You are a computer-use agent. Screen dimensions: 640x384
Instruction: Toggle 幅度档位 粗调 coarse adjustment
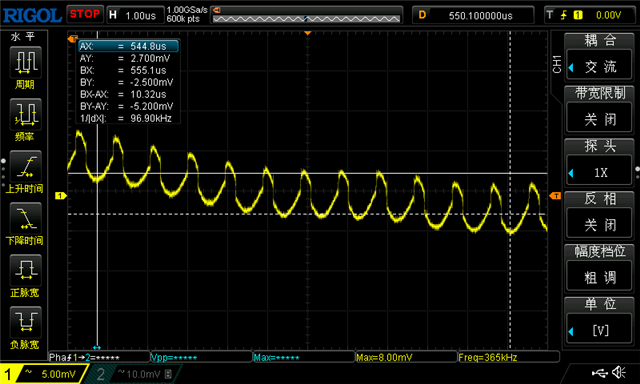pos(599,277)
